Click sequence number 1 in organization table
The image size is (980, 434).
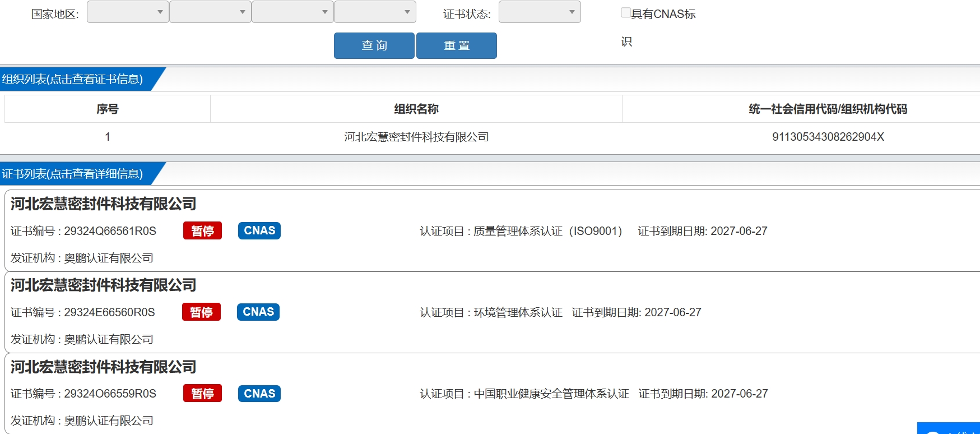(108, 137)
